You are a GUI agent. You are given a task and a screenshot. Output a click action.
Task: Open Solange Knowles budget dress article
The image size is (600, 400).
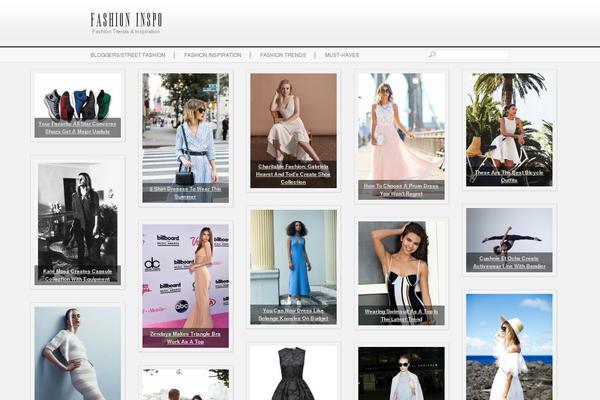[x=293, y=315]
